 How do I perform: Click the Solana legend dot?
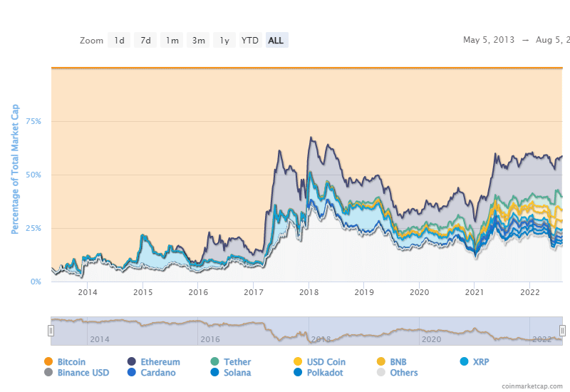coord(215,373)
